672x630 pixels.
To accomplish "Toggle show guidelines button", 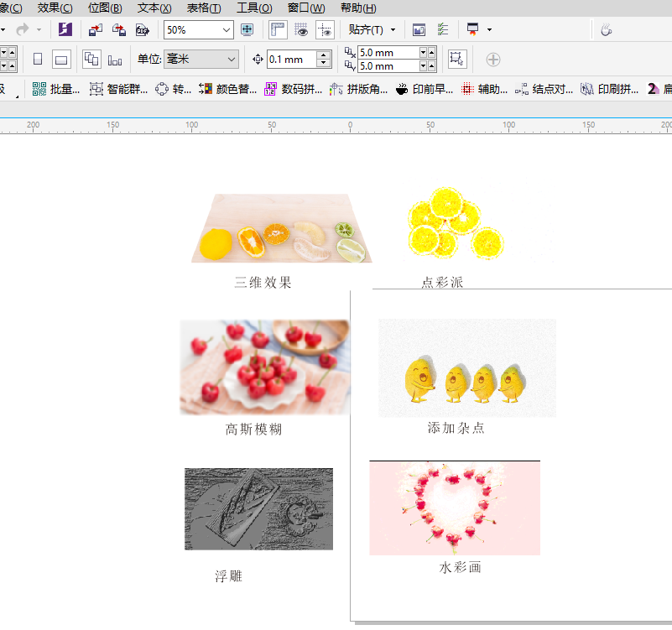I will [x=324, y=30].
